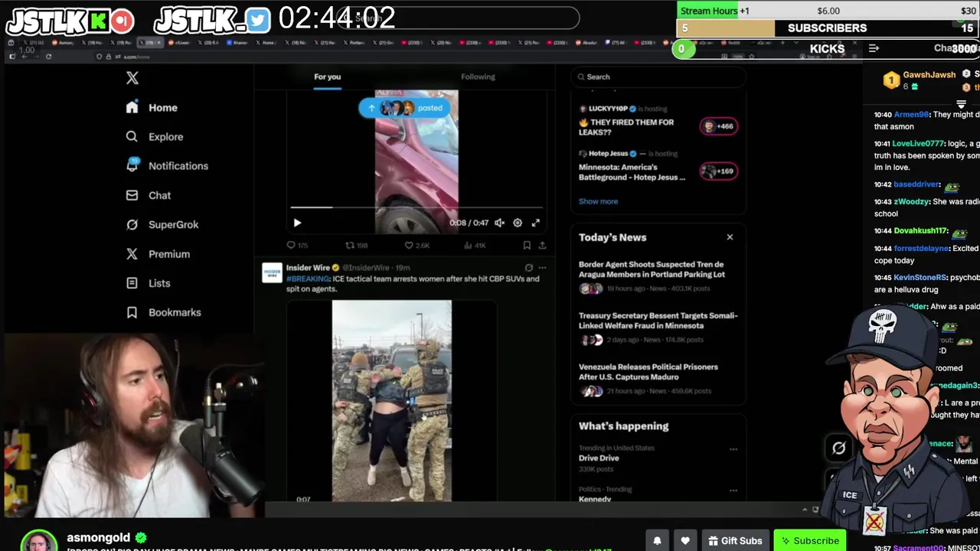Open SuperGrok in X sidebar
Screen dimensions: 980x551
point(162,224)
